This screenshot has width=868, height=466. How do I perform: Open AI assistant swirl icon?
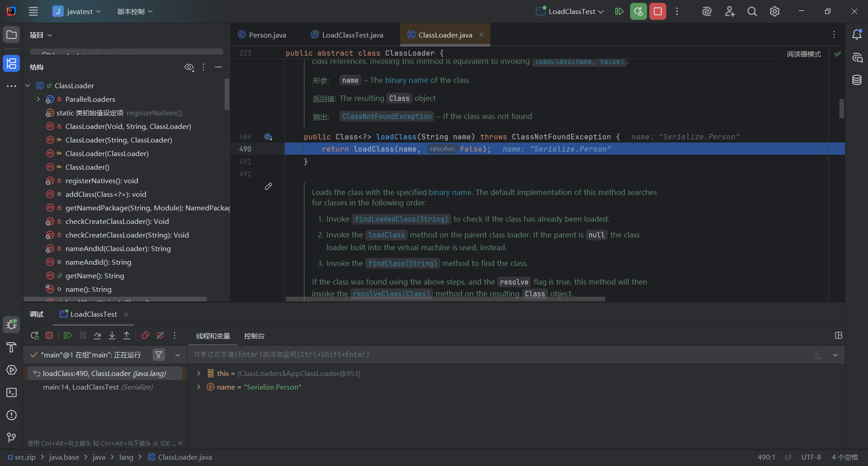coord(707,11)
